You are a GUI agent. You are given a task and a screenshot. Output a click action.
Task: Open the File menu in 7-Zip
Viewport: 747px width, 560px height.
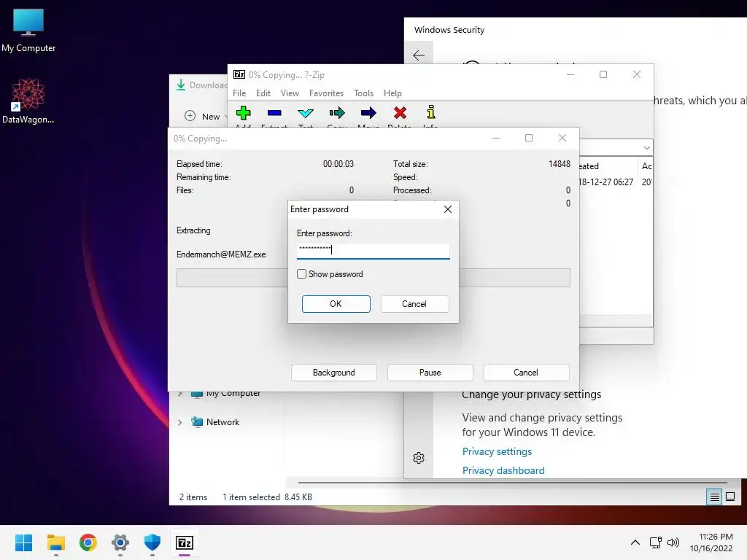click(239, 93)
